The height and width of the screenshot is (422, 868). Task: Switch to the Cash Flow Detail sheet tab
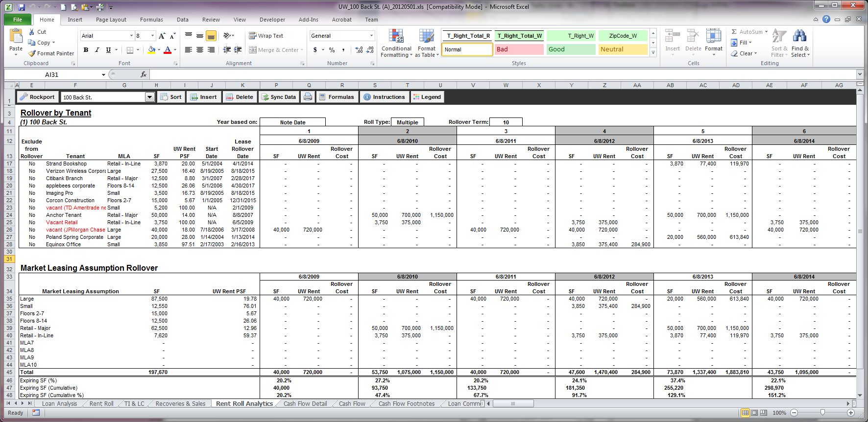pyautogui.click(x=305, y=404)
